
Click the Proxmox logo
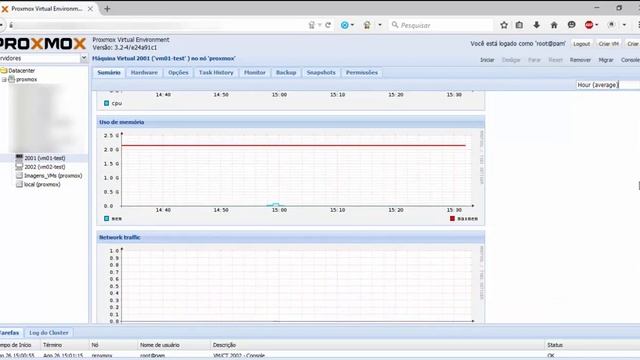pos(42,44)
